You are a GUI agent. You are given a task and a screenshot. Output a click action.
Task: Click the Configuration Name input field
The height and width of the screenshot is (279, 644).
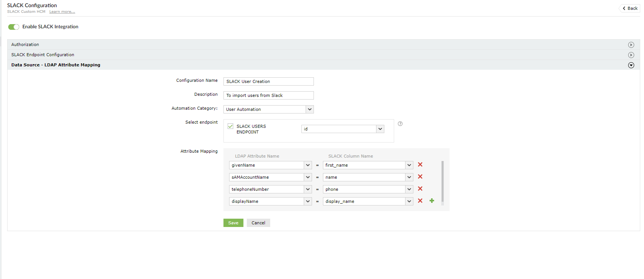click(268, 81)
